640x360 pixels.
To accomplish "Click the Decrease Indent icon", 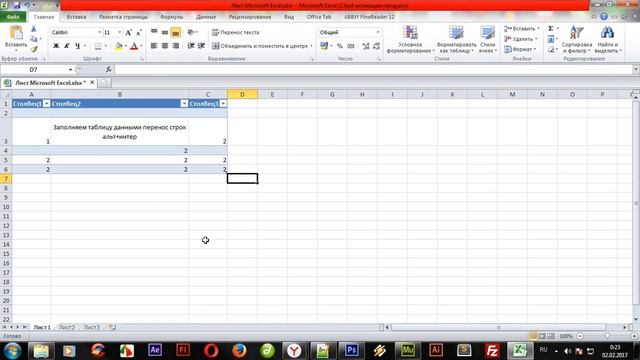I will (191, 46).
